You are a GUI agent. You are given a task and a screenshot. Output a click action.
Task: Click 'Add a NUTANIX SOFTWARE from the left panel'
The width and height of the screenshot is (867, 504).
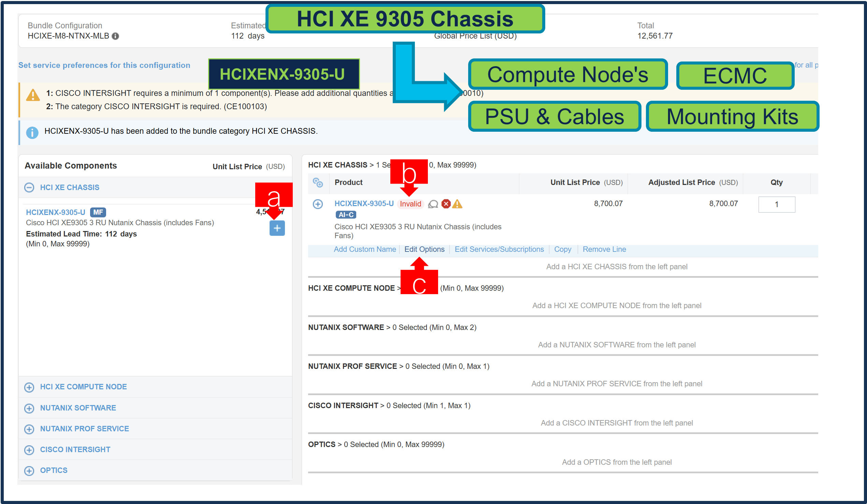point(617,345)
